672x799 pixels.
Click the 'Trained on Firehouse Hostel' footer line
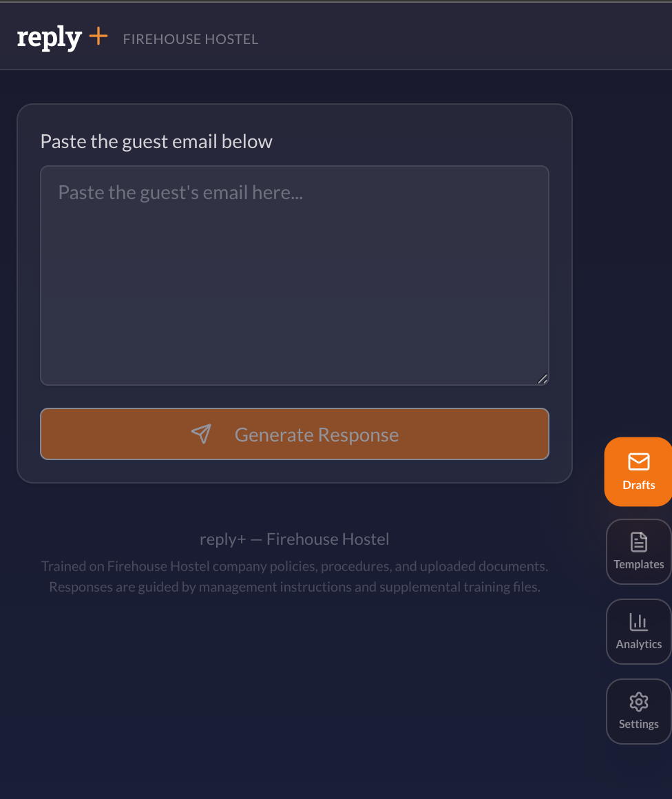(294, 567)
